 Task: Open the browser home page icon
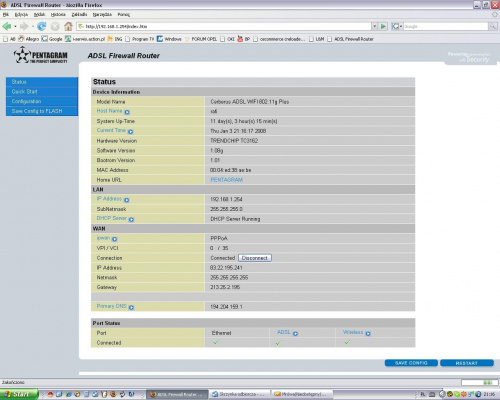68,26
